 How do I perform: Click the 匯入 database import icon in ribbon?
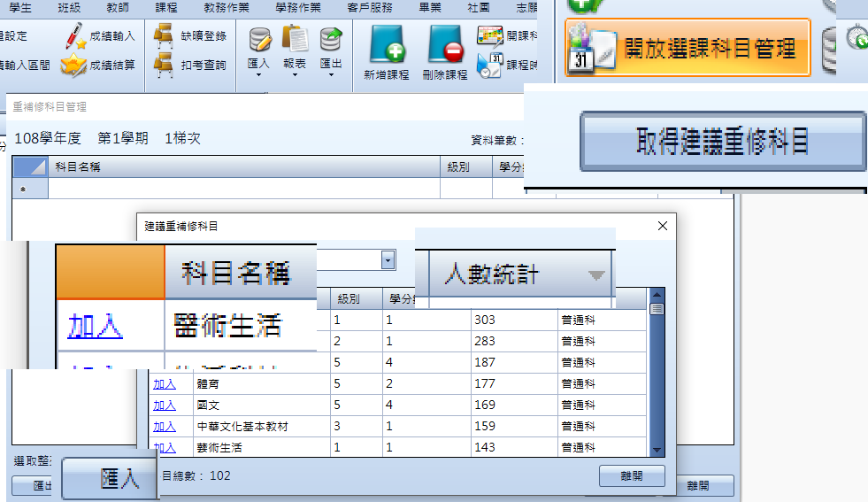tap(259, 39)
